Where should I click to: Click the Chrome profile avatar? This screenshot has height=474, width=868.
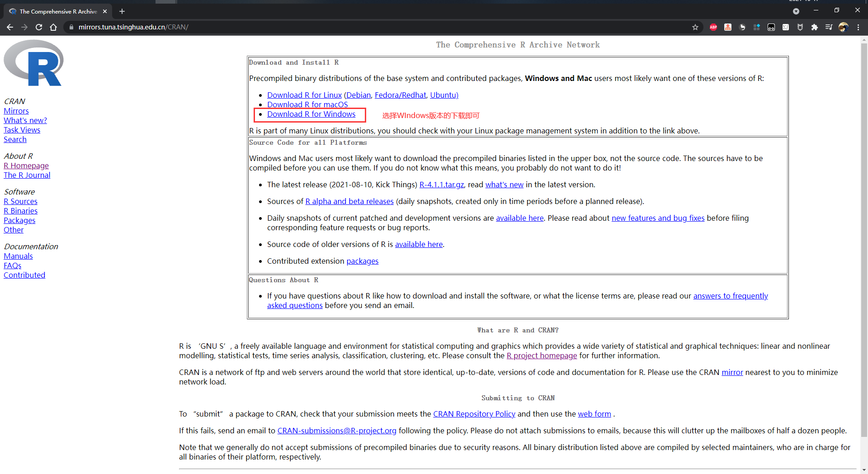click(843, 27)
